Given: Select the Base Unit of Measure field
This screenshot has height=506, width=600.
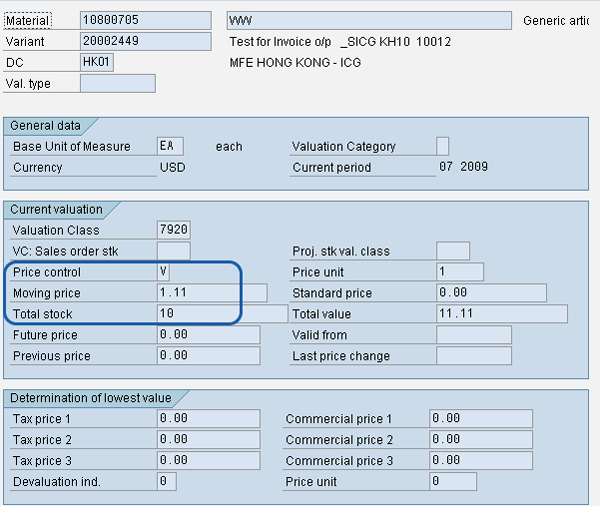Looking at the screenshot, I should coord(170,146).
